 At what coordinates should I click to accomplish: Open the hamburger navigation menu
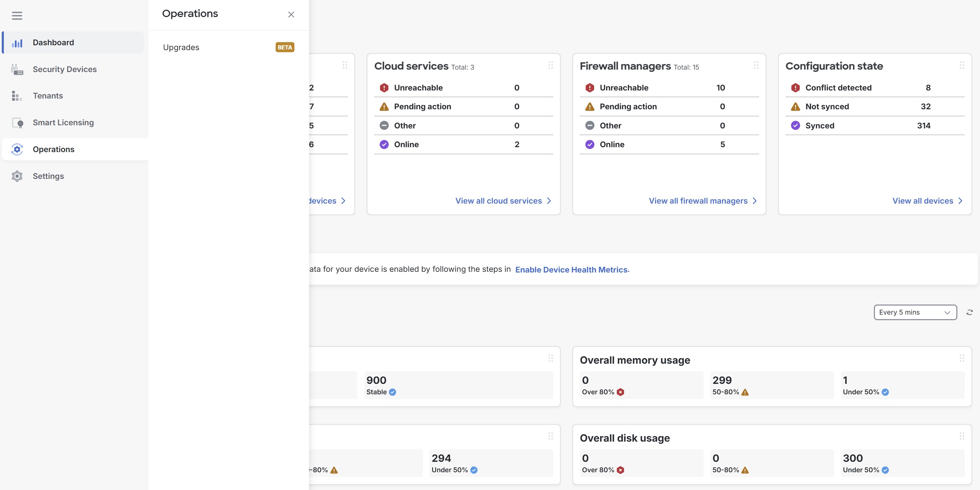pos(17,16)
